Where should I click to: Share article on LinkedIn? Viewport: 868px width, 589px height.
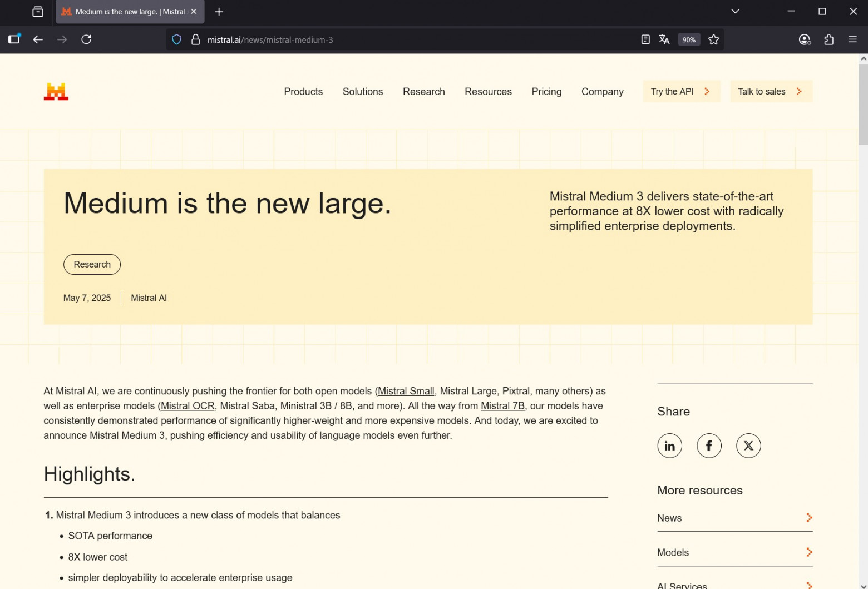(x=670, y=446)
